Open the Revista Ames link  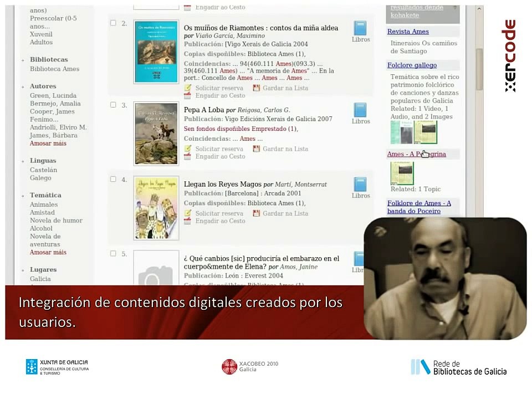408,32
